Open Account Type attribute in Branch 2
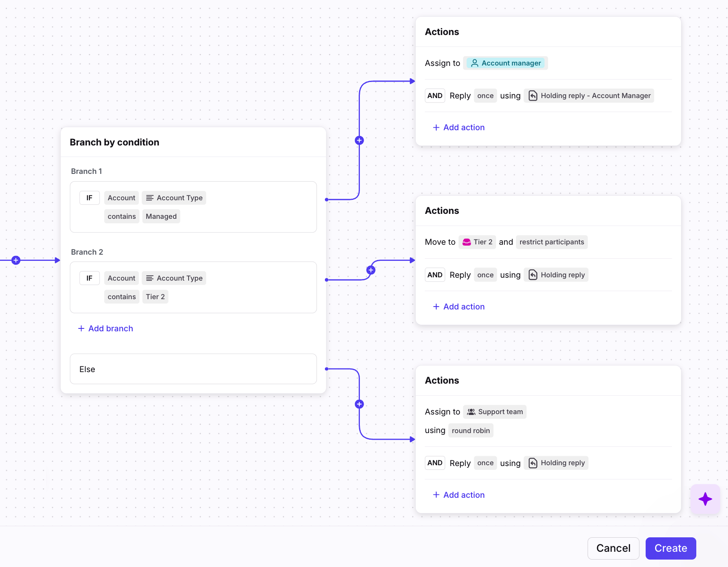728x567 pixels. point(174,278)
